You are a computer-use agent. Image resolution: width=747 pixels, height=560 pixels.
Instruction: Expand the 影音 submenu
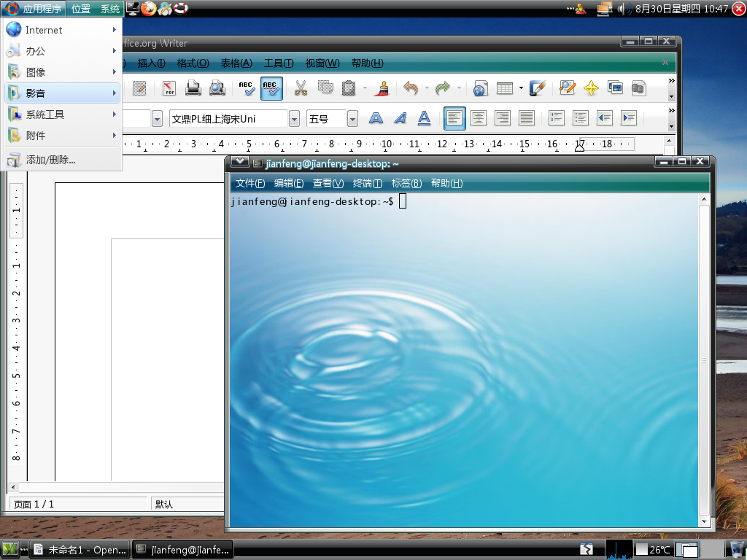tap(62, 93)
